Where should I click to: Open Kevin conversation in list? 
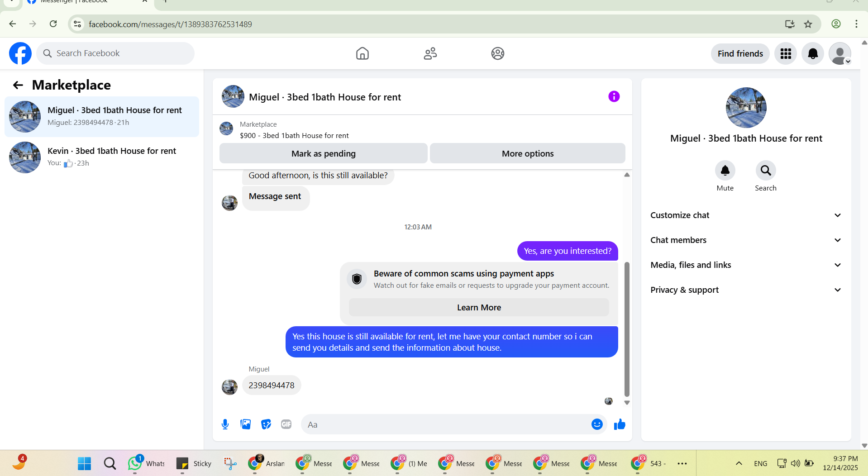click(x=102, y=157)
